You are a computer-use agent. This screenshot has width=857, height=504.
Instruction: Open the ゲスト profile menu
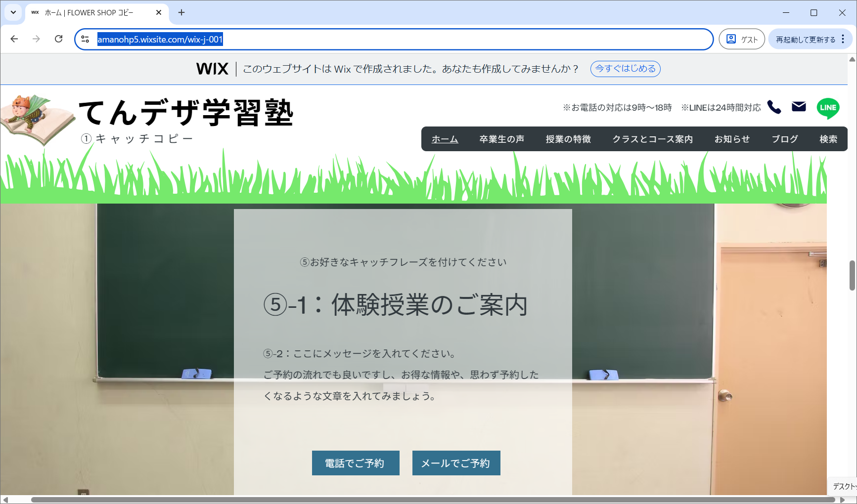[x=741, y=39]
